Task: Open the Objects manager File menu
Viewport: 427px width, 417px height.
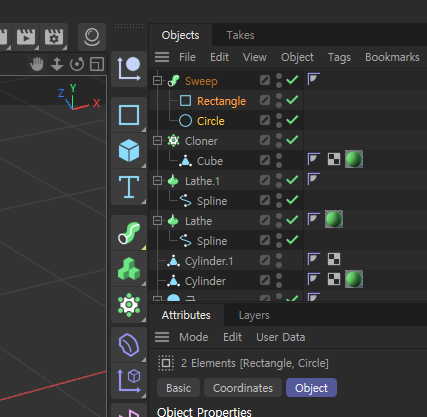Action: coord(187,57)
